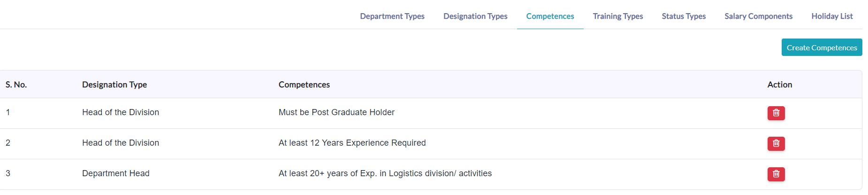
Task: Delete the Post Graduate Holder competence
Action: pyautogui.click(x=776, y=113)
